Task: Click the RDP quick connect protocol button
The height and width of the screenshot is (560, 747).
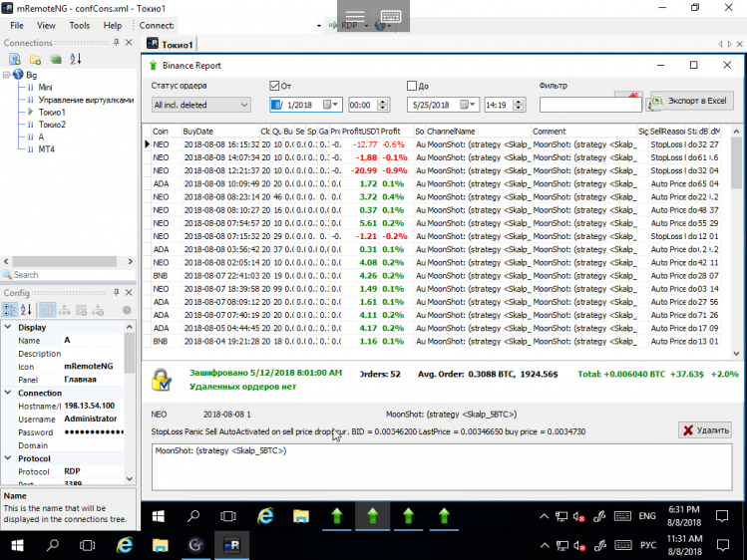Action: (349, 25)
